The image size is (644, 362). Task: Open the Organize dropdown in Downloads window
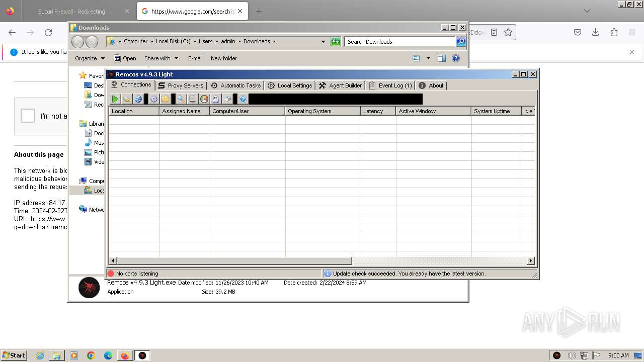point(90,58)
